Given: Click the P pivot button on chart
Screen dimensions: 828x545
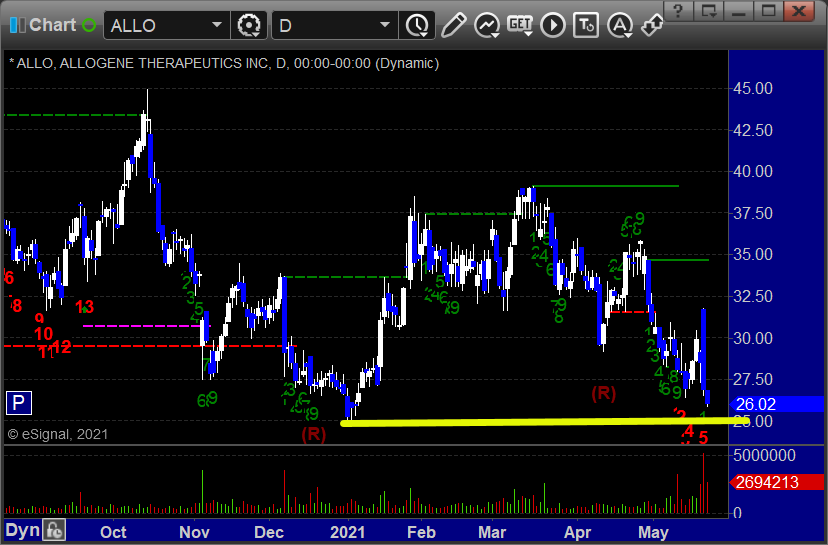Looking at the screenshot, I should tap(19, 403).
